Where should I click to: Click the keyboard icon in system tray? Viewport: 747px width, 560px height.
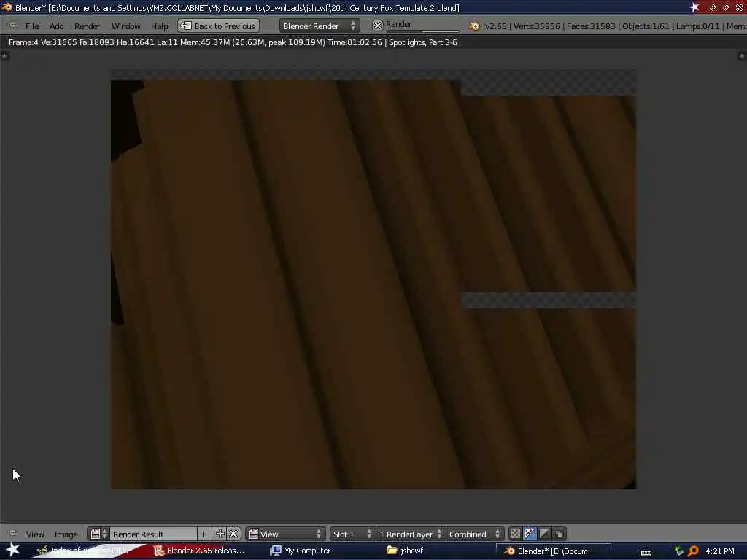[646, 553]
